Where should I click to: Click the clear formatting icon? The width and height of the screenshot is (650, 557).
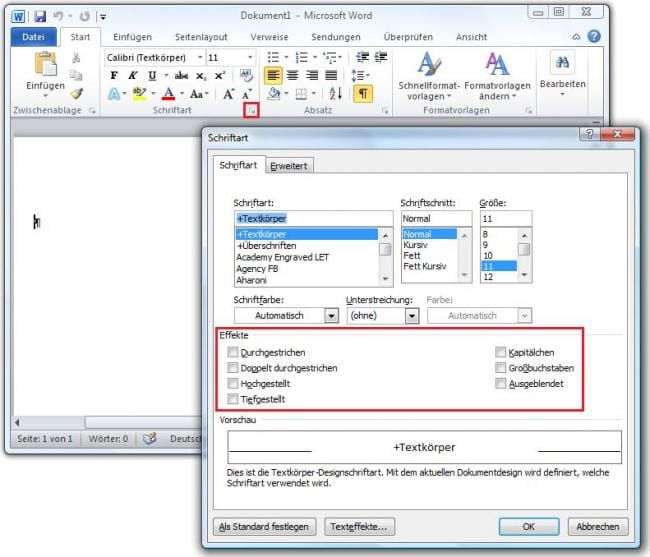[x=247, y=75]
